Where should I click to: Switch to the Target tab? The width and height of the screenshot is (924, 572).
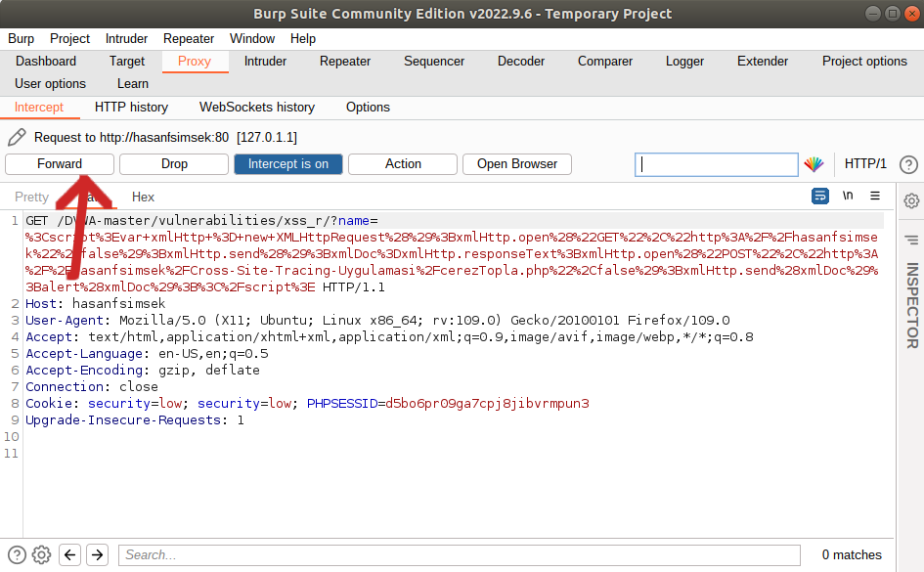pos(127,62)
